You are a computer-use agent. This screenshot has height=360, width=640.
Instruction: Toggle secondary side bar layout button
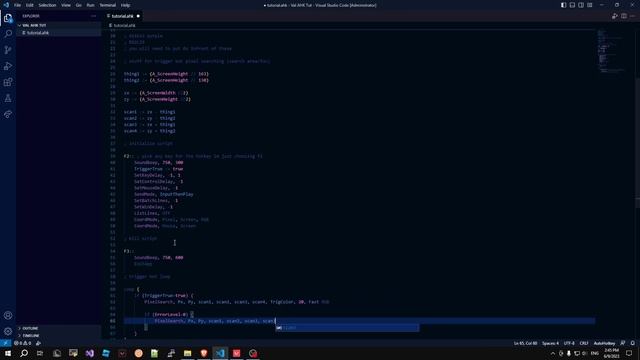pos(581,5)
